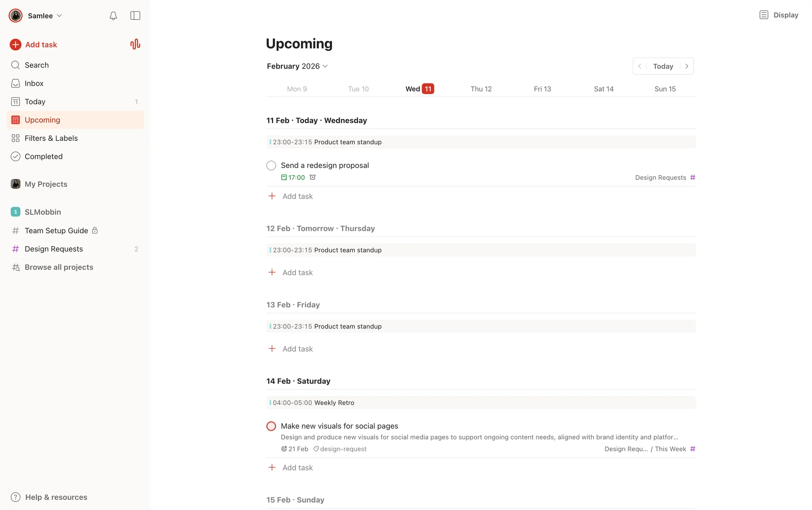This screenshot has height=510, width=812.
Task: Open Help & resources question icon
Action: click(16, 497)
